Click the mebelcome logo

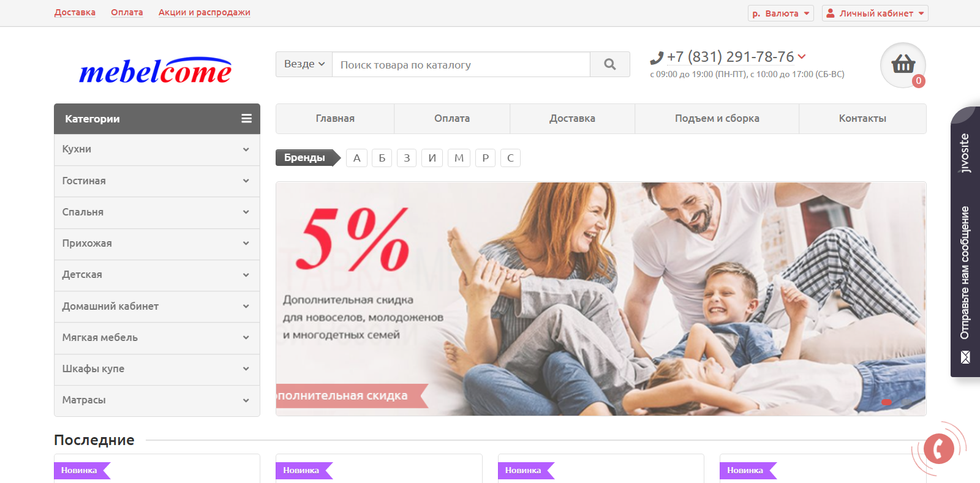156,71
